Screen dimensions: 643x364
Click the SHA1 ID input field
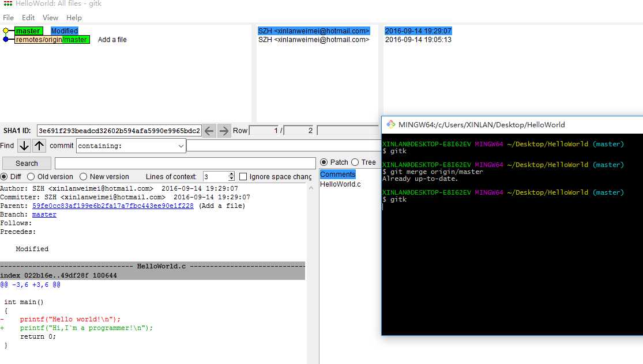(119, 131)
